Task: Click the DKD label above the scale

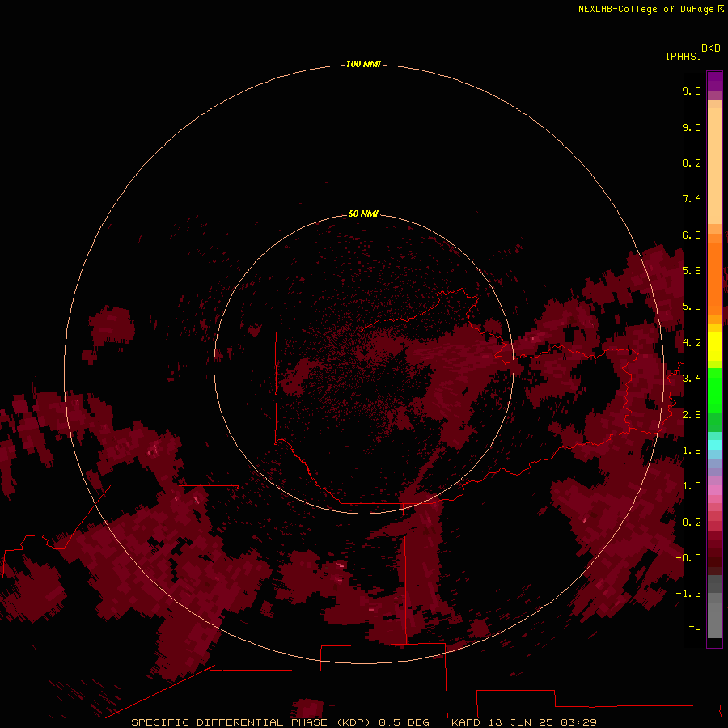Action: point(711,48)
